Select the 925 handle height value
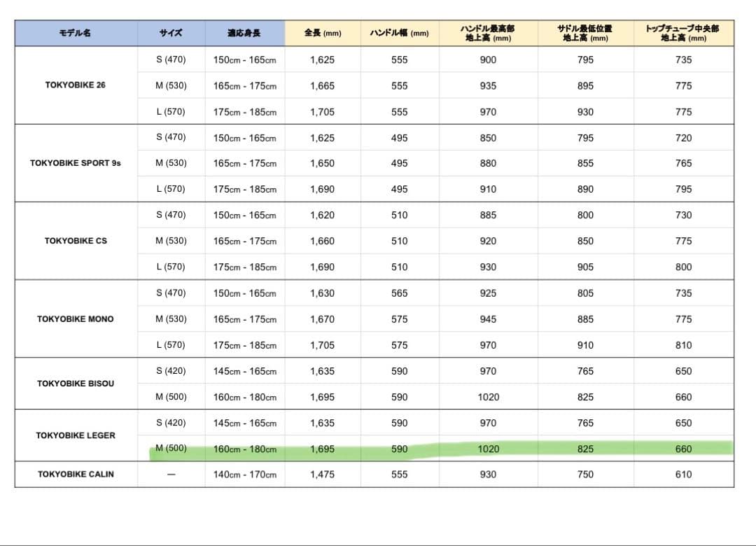 (489, 293)
